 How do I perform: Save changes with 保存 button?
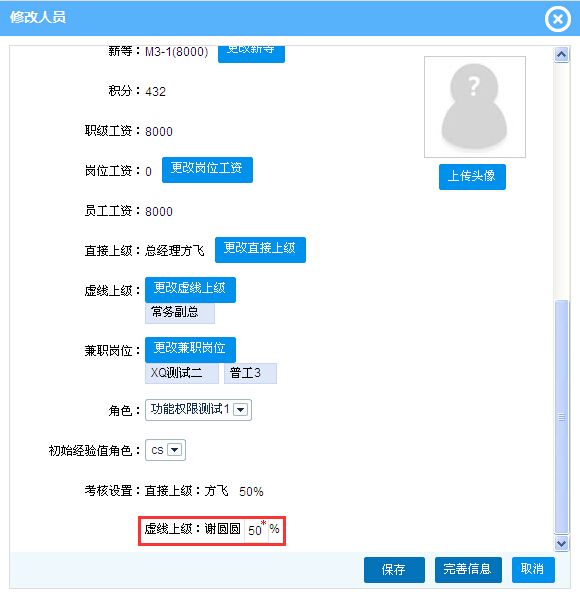394,570
